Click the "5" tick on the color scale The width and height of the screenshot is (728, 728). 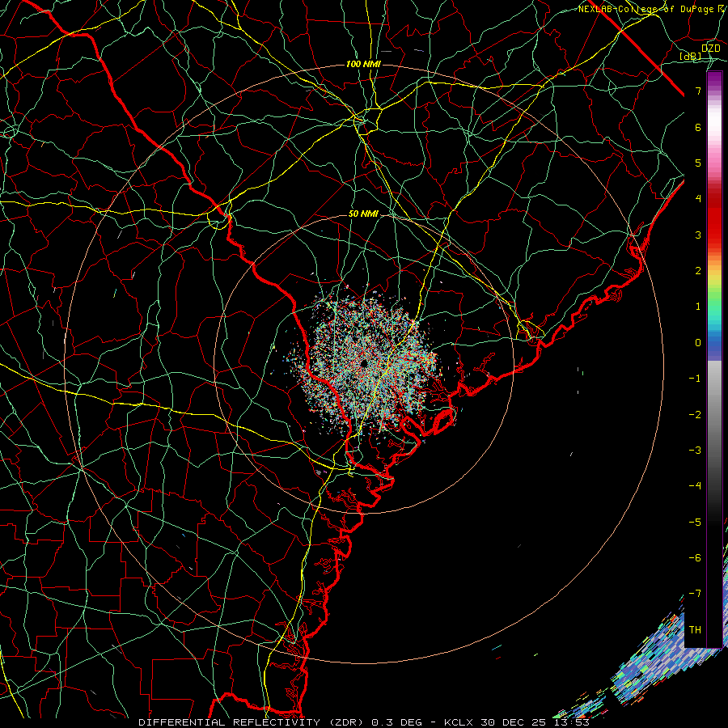[x=698, y=163]
